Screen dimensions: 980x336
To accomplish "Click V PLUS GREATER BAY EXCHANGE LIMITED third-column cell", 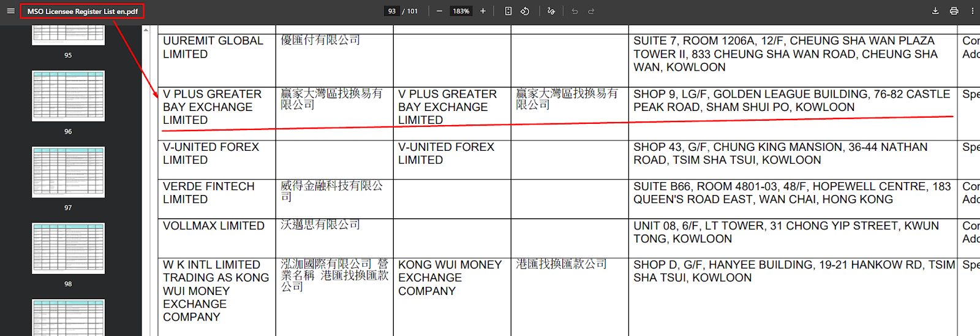I will (452, 113).
